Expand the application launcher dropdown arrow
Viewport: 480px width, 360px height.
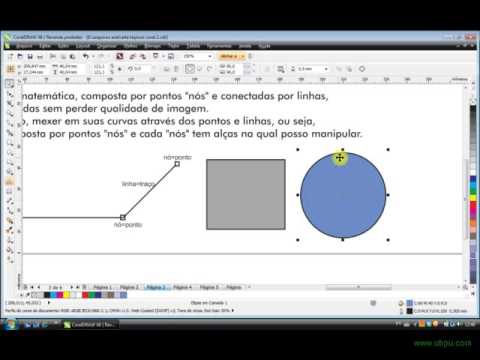pos(163,57)
